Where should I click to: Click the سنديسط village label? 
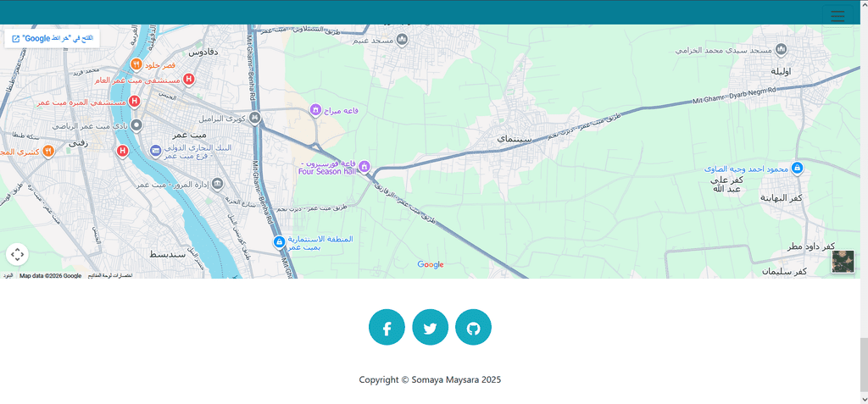168,255
